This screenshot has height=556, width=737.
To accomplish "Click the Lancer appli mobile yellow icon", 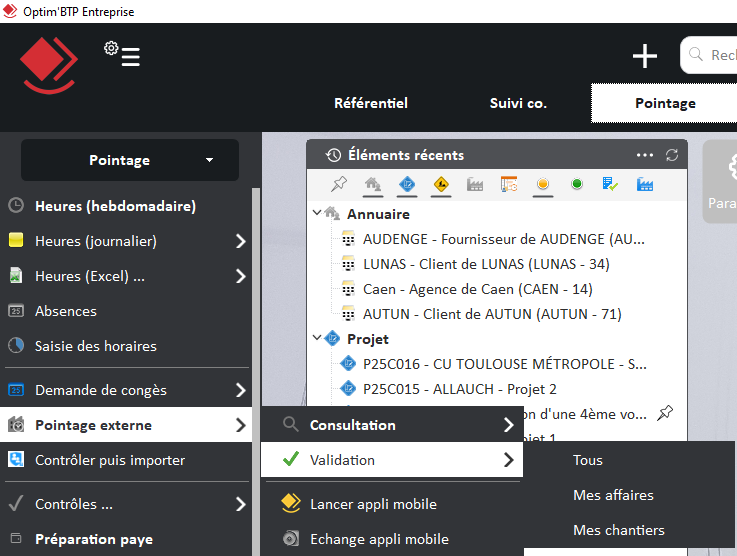I will click(291, 503).
